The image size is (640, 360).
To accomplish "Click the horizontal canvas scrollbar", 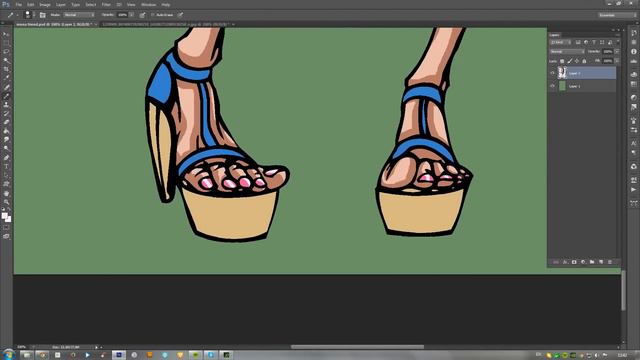I will 357,347.
